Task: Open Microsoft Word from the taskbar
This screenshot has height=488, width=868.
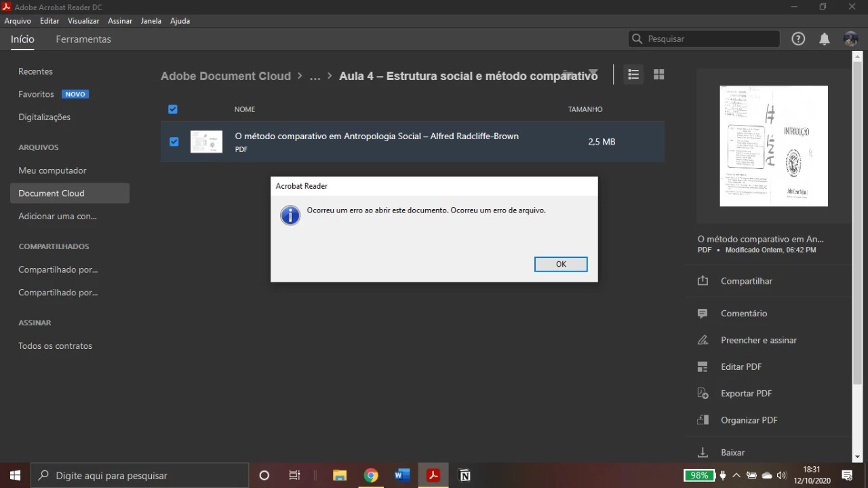Action: [x=401, y=476]
